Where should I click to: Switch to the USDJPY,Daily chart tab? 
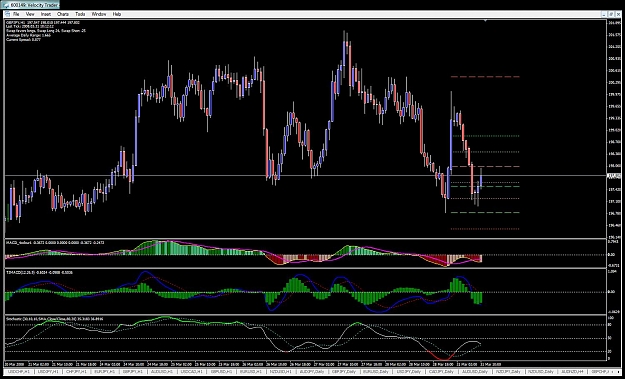click(409, 371)
